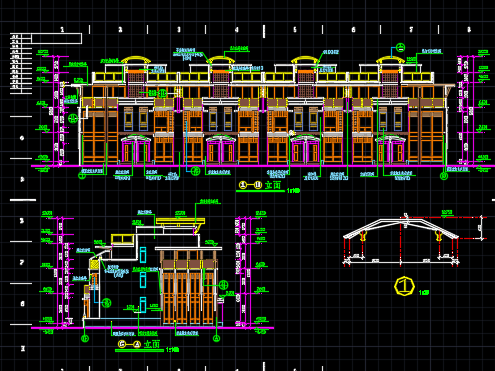Click the green section bubble above the right roof arch

coord(400,47)
